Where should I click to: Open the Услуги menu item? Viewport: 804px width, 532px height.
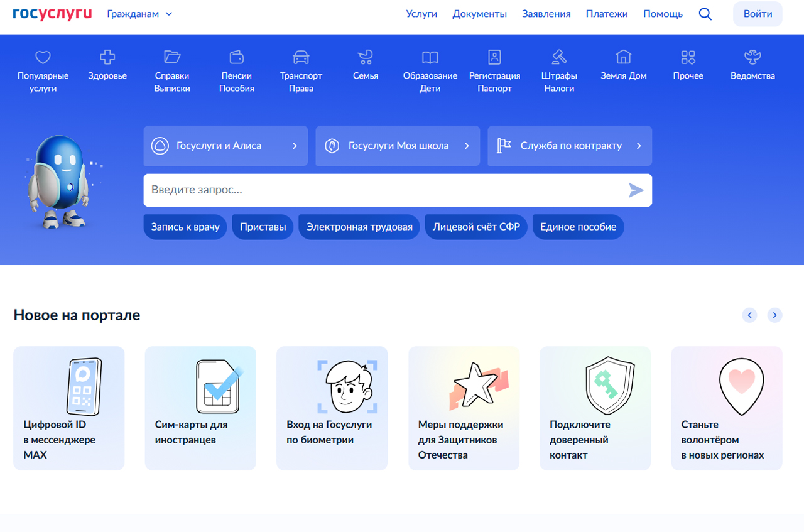[421, 14]
